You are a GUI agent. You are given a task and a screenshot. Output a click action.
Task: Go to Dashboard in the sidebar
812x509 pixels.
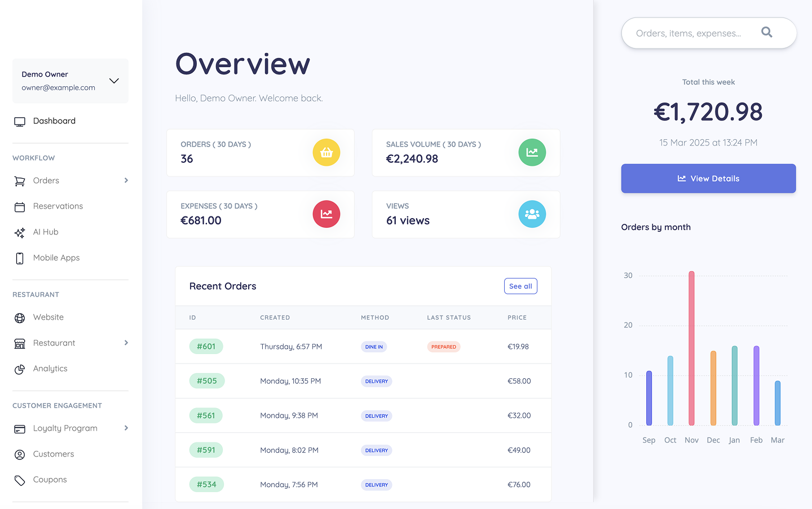click(54, 121)
